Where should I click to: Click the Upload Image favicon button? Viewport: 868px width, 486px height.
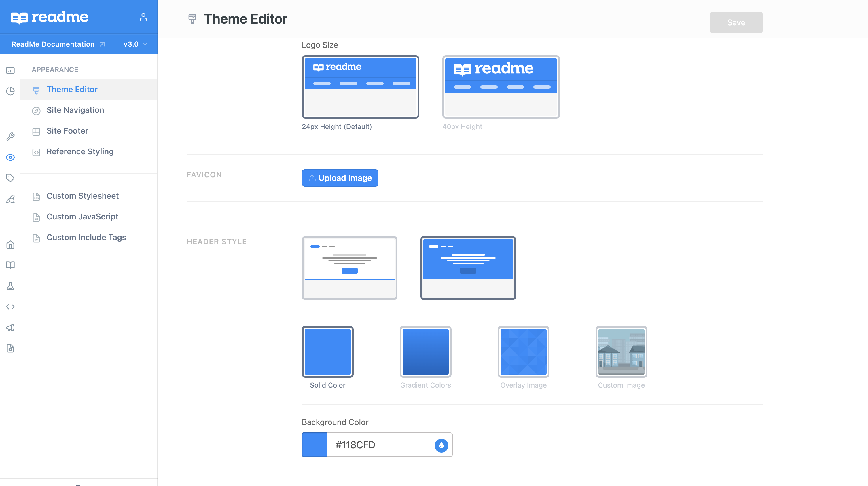[x=340, y=178]
